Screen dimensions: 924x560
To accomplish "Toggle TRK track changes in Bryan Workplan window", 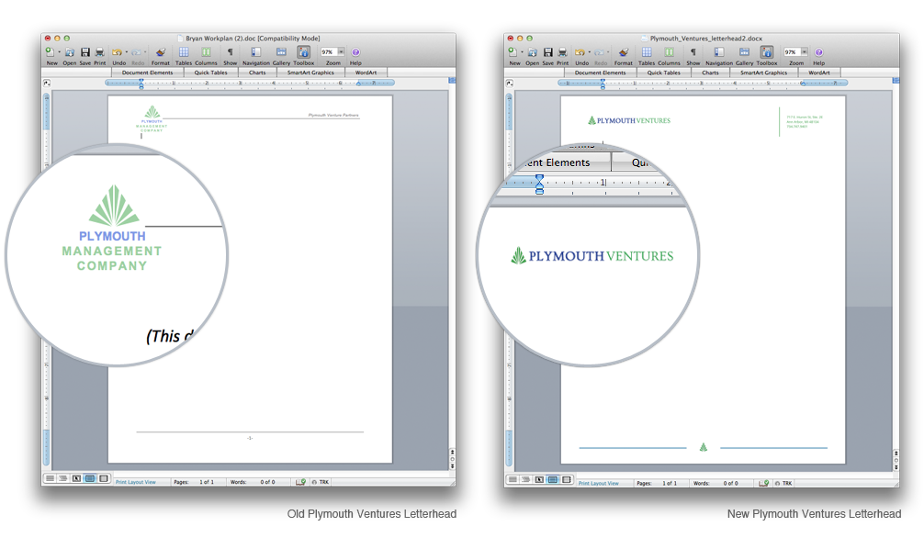I will click(x=321, y=482).
